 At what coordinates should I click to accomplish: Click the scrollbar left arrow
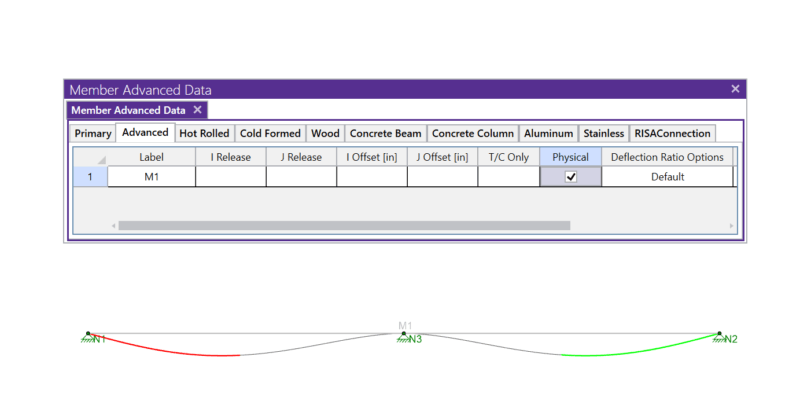click(x=112, y=226)
